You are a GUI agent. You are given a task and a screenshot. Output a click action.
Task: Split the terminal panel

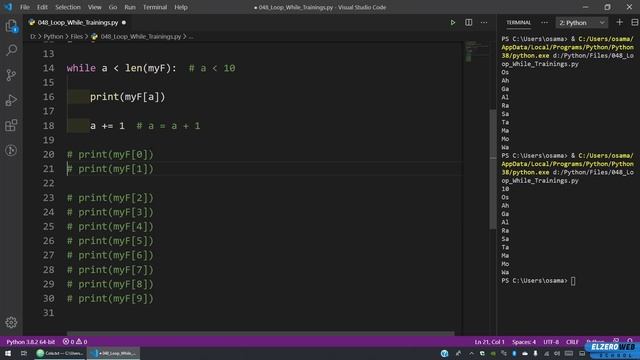[635, 23]
